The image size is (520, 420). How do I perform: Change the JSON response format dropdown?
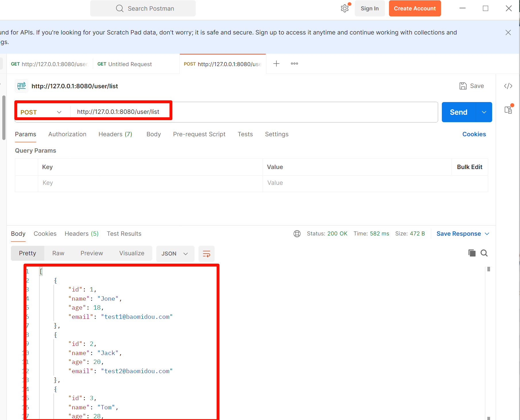[175, 254]
